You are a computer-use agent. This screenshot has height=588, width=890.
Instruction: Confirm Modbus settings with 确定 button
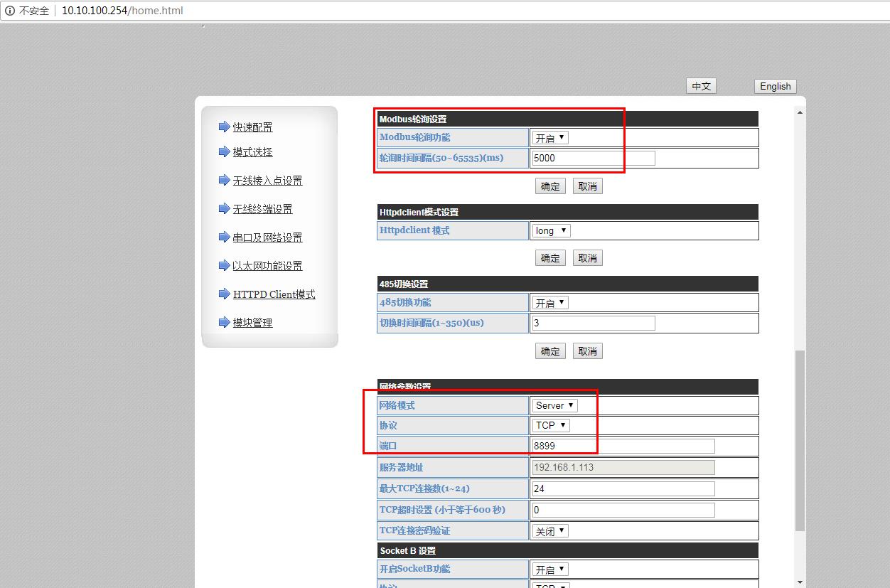(550, 186)
